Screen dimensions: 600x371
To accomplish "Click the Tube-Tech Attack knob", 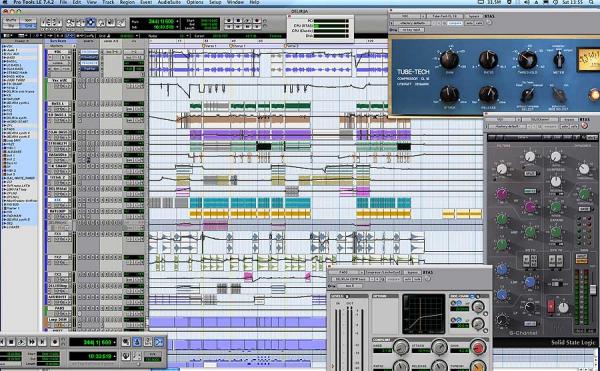I will [x=449, y=94].
